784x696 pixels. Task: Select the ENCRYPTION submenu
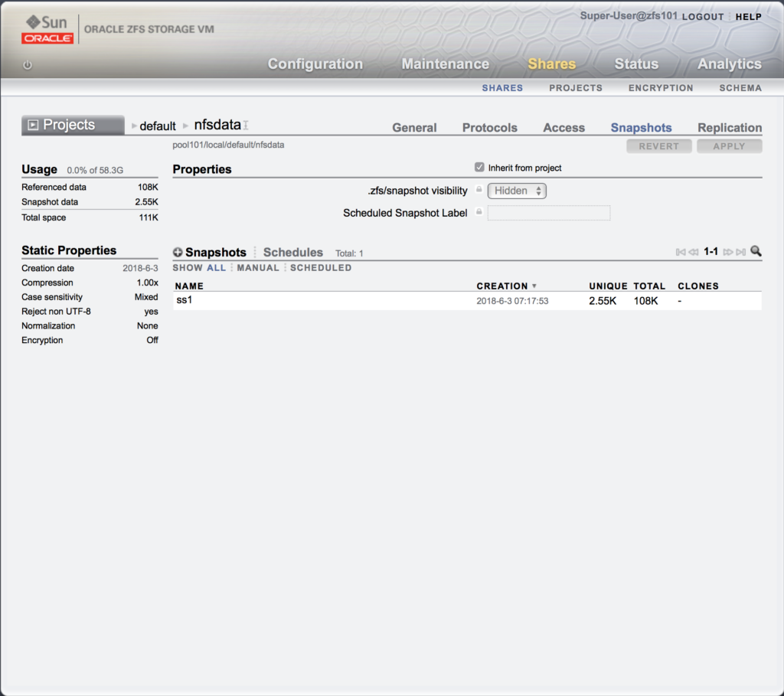tap(661, 88)
